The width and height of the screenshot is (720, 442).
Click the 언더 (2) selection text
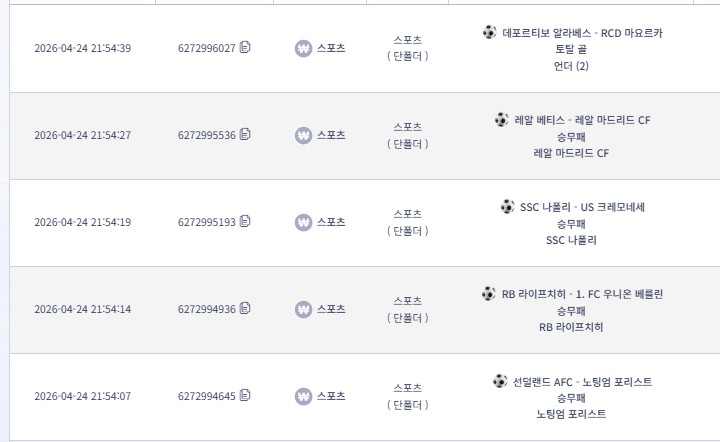click(571, 66)
